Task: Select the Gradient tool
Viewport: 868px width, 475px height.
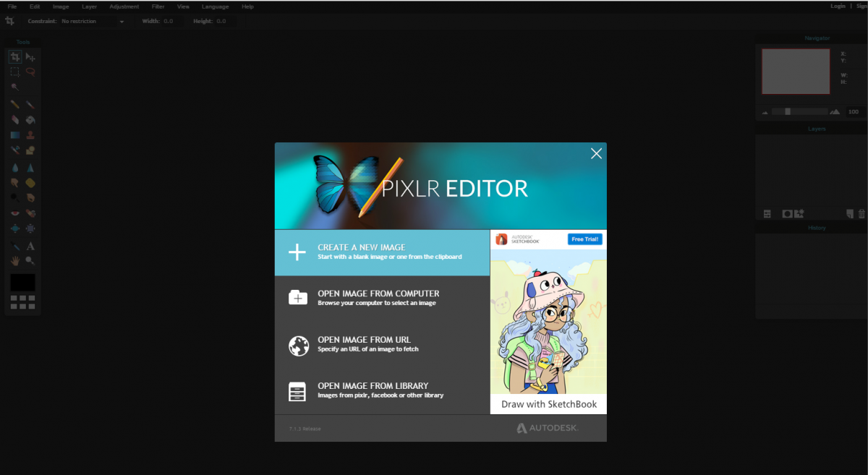Action: [14, 135]
